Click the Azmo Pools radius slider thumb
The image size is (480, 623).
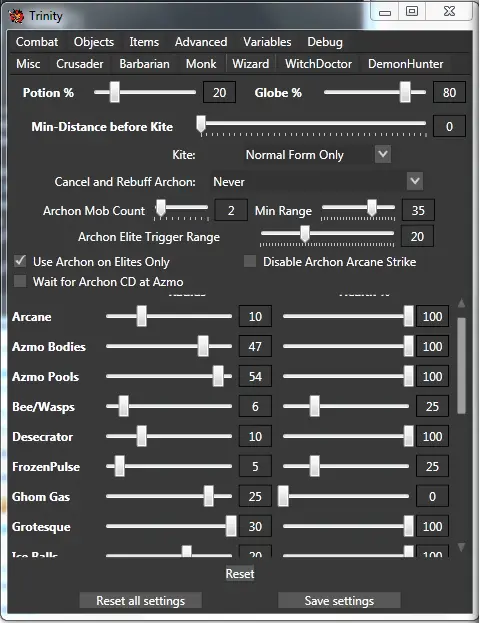pyautogui.click(x=218, y=376)
